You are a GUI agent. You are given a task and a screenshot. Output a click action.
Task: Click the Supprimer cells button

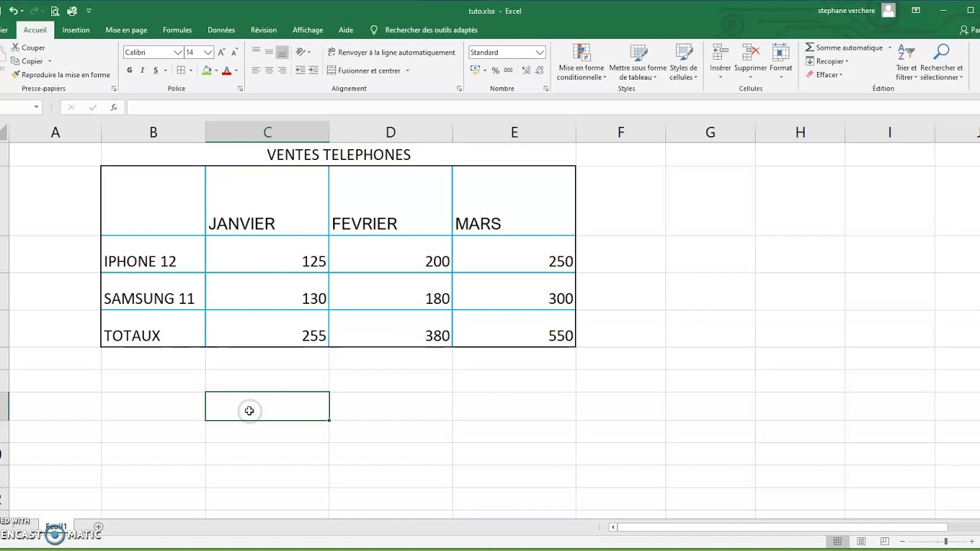(x=750, y=63)
